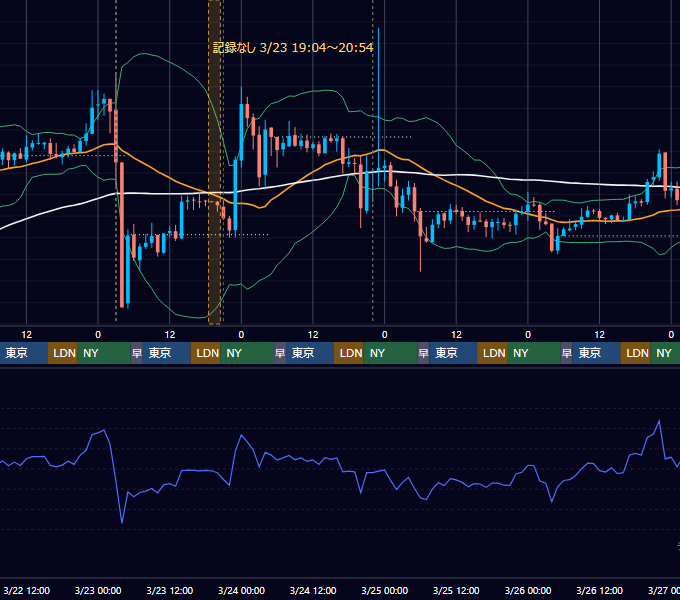
Task: Select the NY session block spanning 3/25 00:00
Action: [390, 353]
